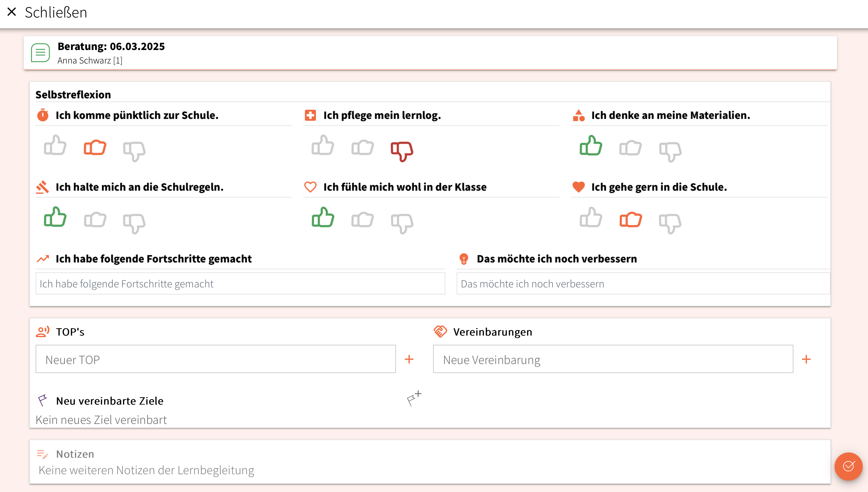Click the student name 'Anna Schwarz [1]'
This screenshot has height=492, width=868.
click(x=90, y=60)
